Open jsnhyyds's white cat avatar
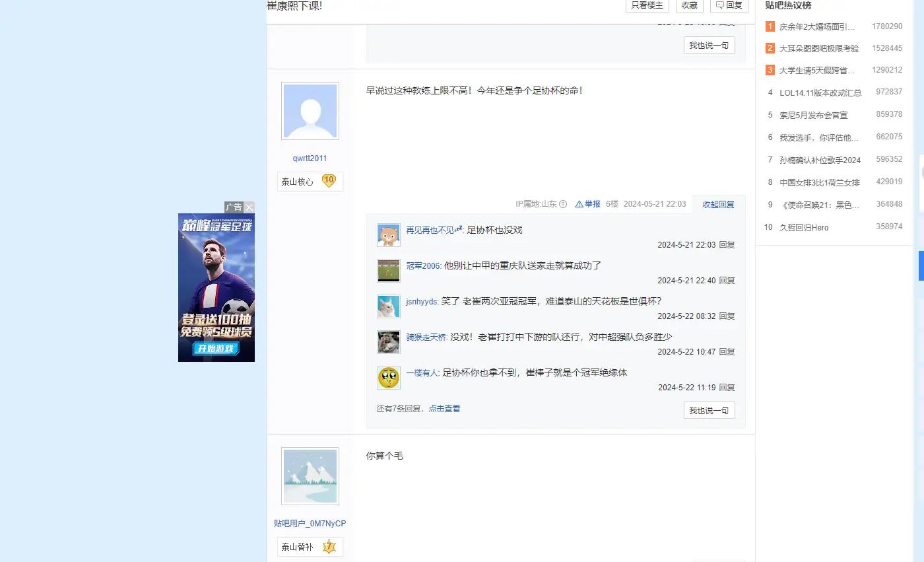The width and height of the screenshot is (924, 562). 388,306
